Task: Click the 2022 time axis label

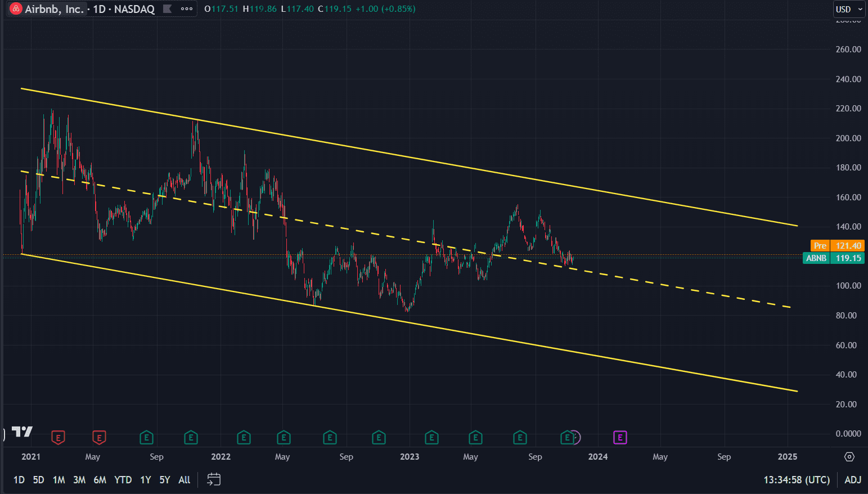Action: [221, 457]
